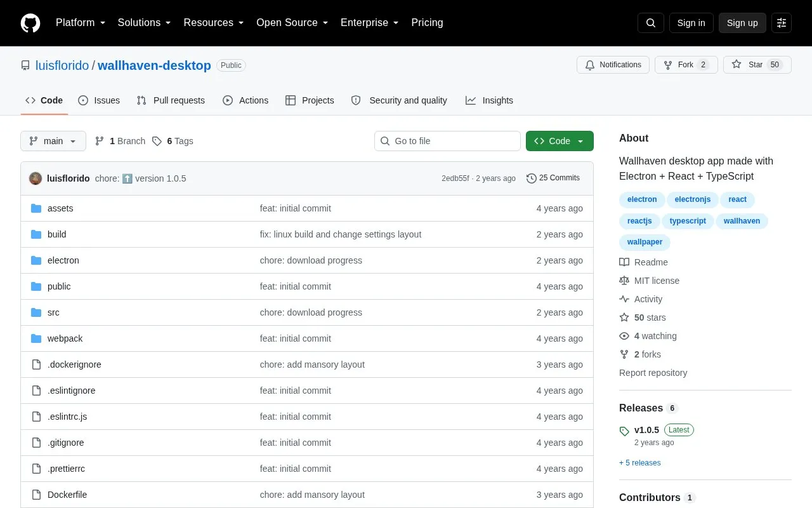812x508 pixels.
Task: Click the GitHub logo icon
Action: coord(30,23)
